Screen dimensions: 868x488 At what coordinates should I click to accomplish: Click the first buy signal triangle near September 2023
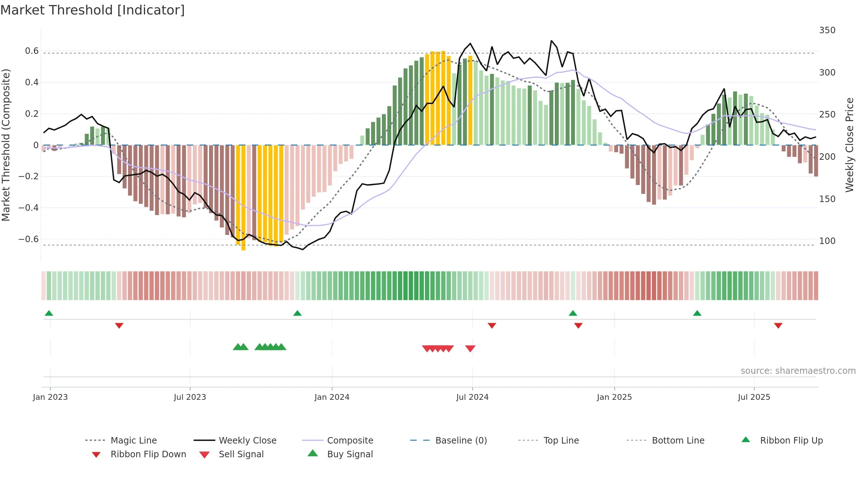pos(238,347)
